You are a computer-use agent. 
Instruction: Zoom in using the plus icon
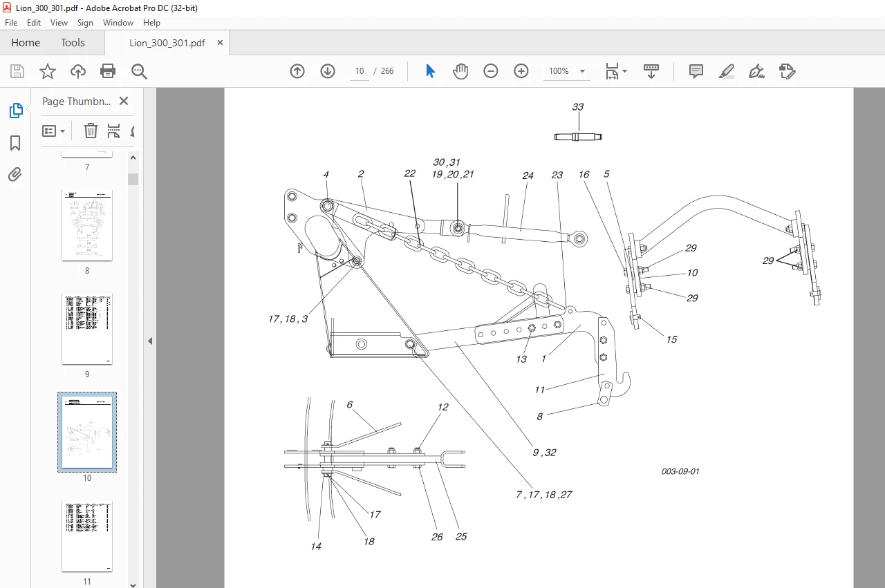click(x=521, y=71)
